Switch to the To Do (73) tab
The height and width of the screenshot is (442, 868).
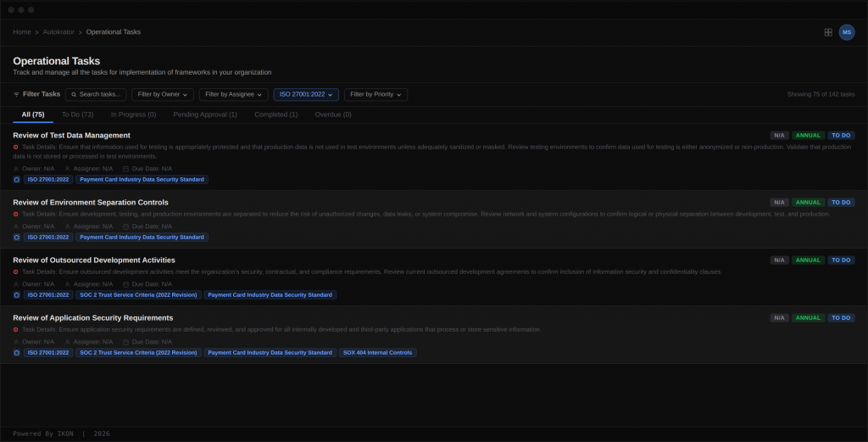pos(77,115)
